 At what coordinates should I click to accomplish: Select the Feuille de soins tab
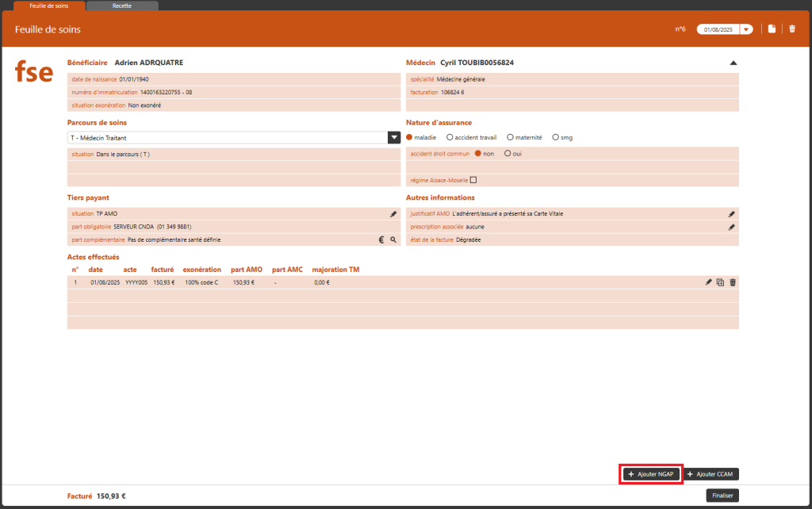point(48,6)
